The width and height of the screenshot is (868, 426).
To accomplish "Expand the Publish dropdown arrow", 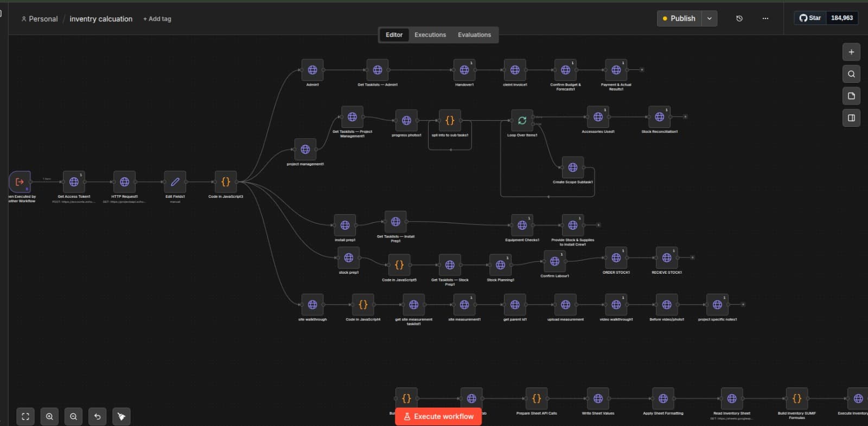I will [x=709, y=18].
